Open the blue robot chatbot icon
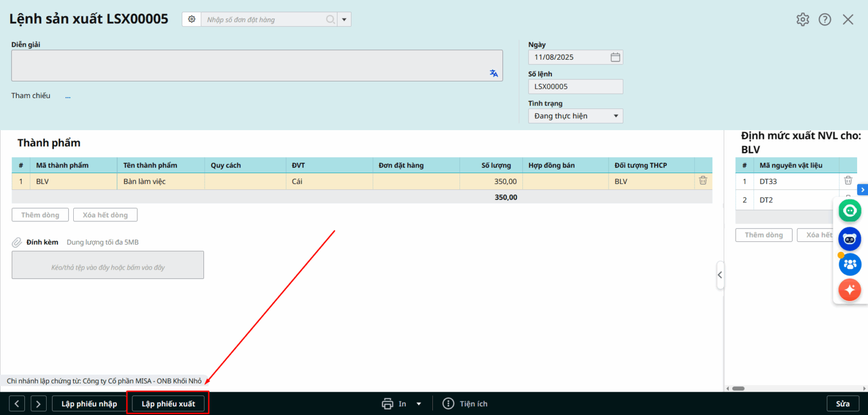Screen dimensions: 868x415 pyautogui.click(x=850, y=239)
